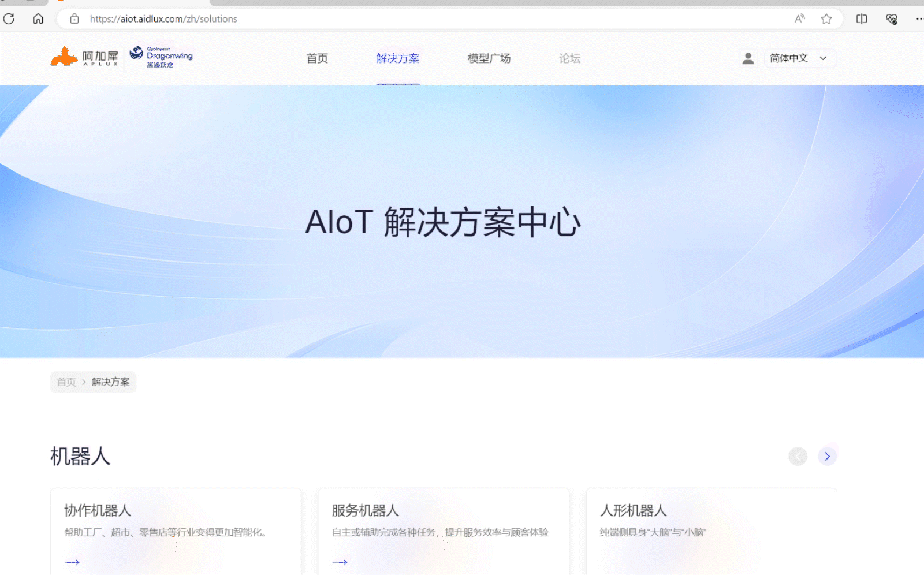This screenshot has width=924, height=575.
Task: Click the Qualcomm Dragonwing logo
Action: [x=161, y=57]
